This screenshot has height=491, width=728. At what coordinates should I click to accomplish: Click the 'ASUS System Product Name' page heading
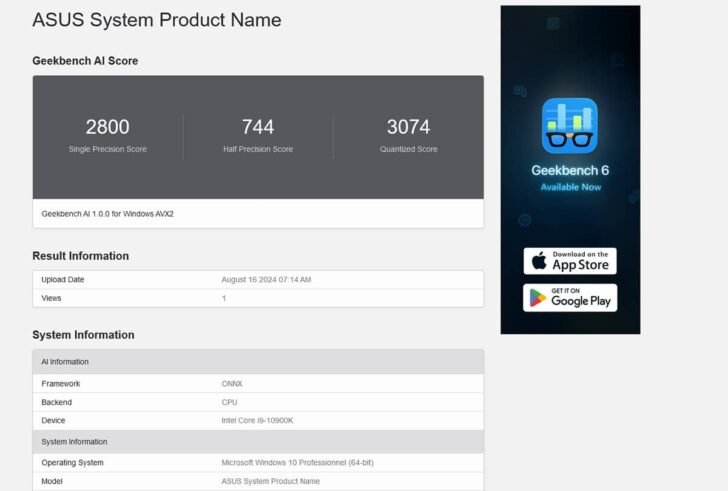[x=156, y=20]
